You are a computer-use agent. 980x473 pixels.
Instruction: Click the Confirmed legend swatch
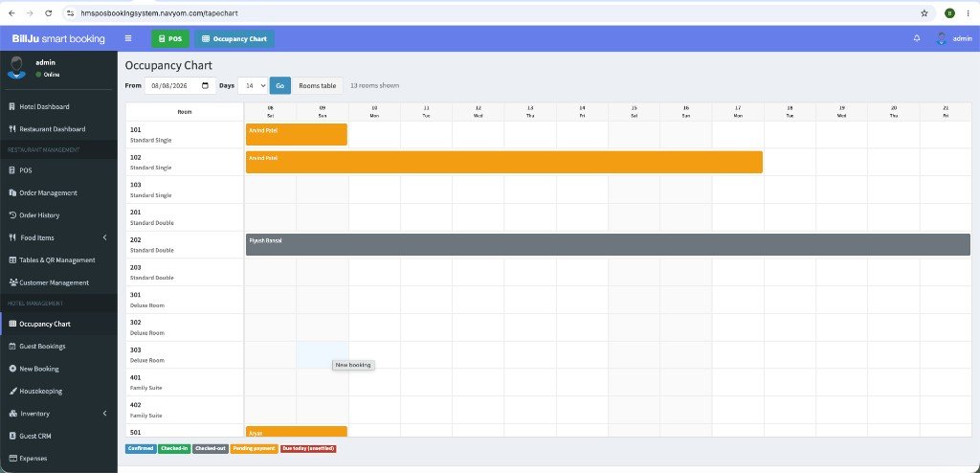pos(141,449)
